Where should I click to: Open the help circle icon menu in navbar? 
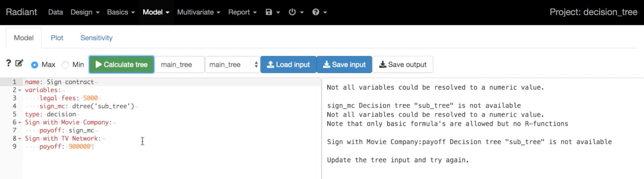[319, 12]
